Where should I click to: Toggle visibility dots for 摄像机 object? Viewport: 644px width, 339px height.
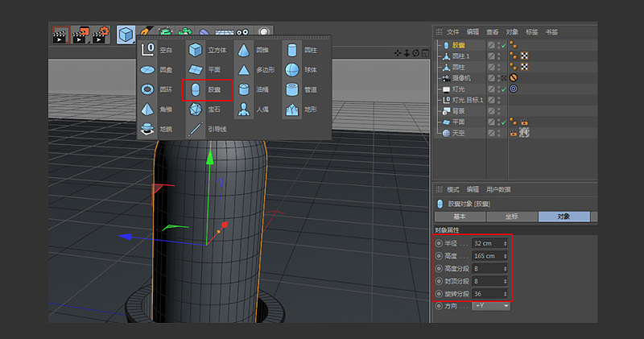tap(498, 77)
